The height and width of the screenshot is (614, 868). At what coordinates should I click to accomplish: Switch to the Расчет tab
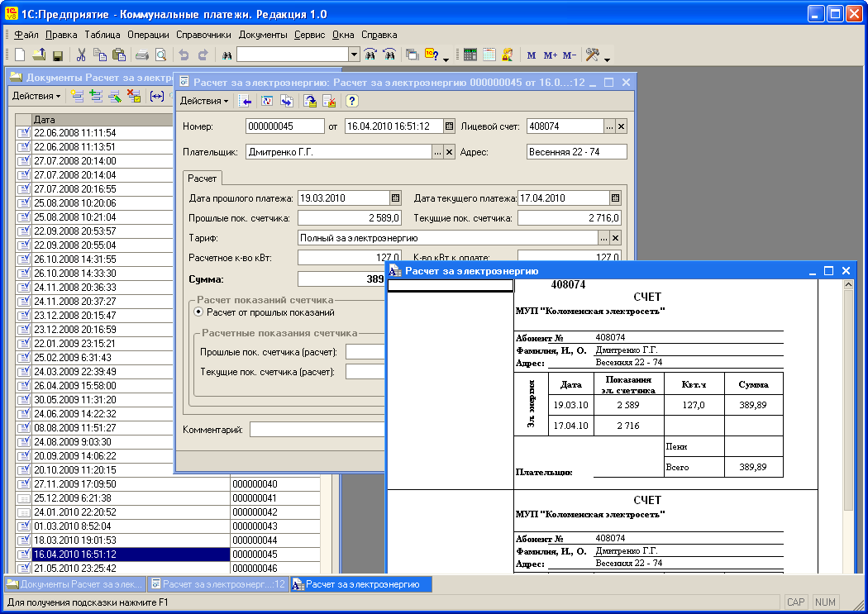click(203, 178)
